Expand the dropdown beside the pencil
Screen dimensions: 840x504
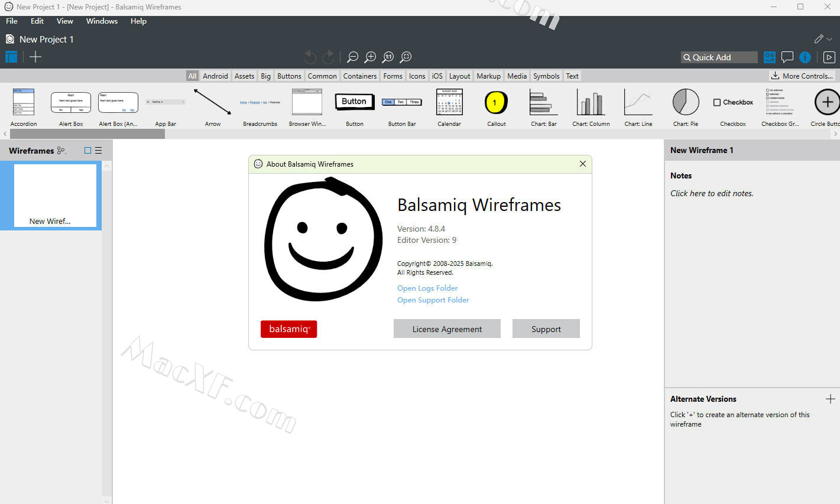point(829,39)
